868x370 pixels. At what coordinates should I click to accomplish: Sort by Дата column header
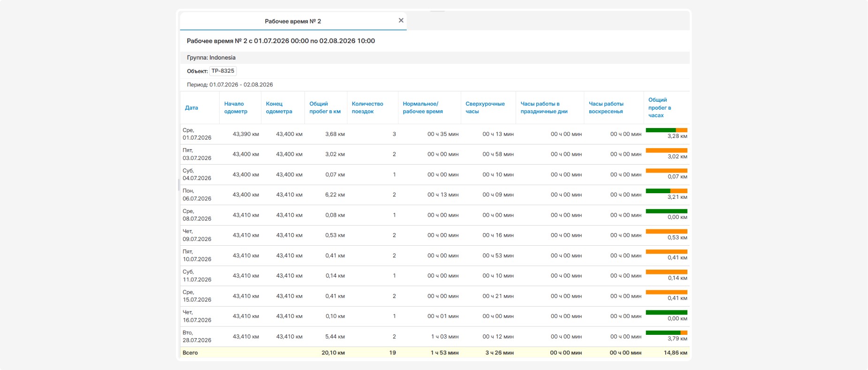(191, 108)
